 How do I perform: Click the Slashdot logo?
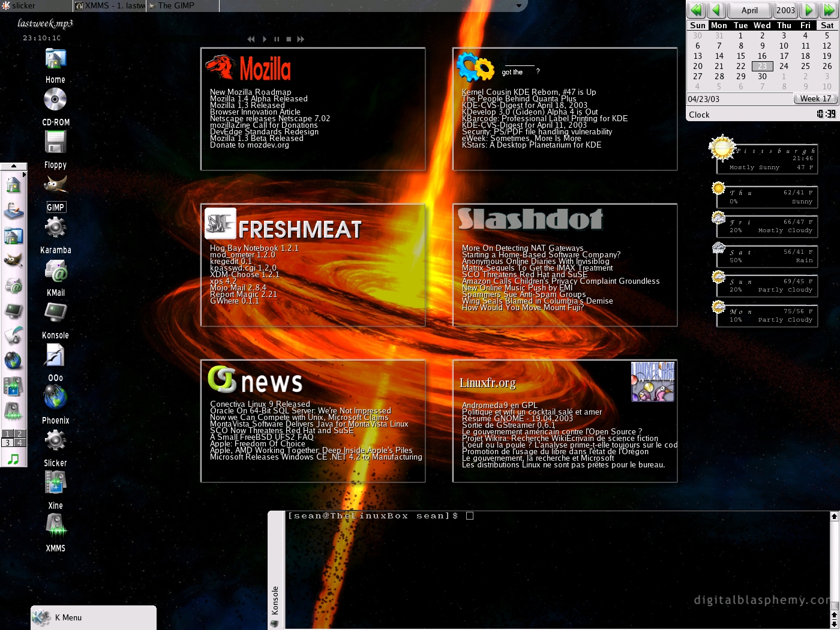[530, 219]
